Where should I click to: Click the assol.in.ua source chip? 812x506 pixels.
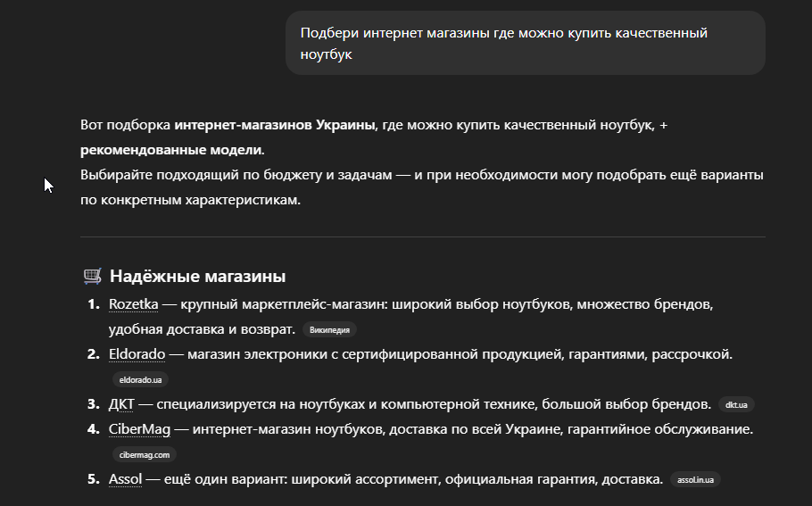tap(695, 479)
